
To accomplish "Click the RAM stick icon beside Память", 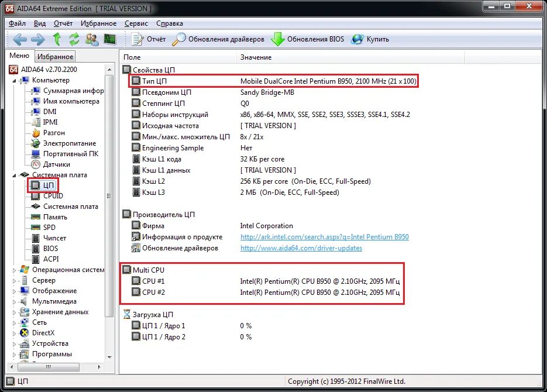I will 36,217.
